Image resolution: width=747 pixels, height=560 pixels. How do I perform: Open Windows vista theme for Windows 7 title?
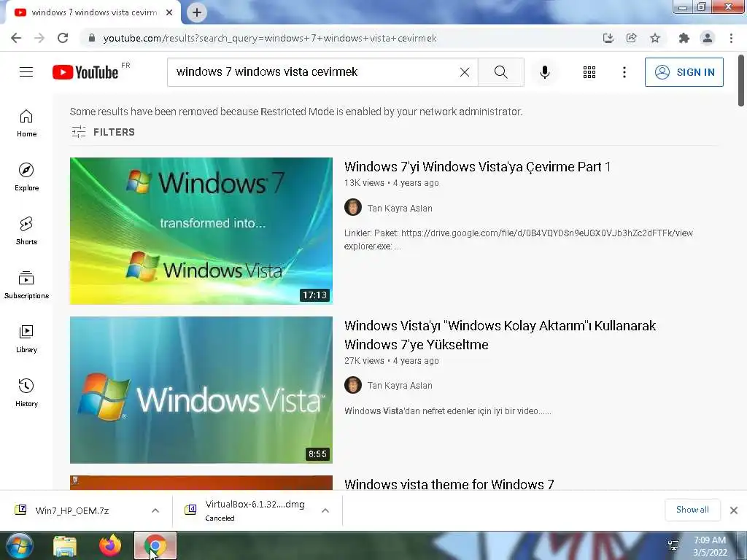point(449,484)
